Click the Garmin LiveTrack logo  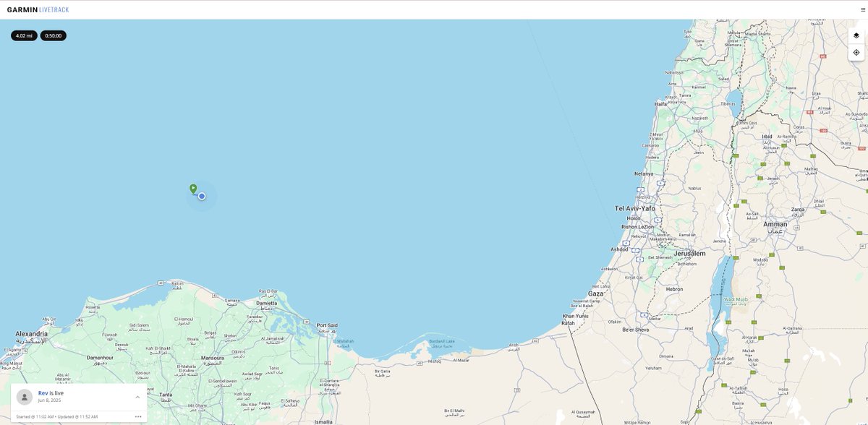click(36, 9)
